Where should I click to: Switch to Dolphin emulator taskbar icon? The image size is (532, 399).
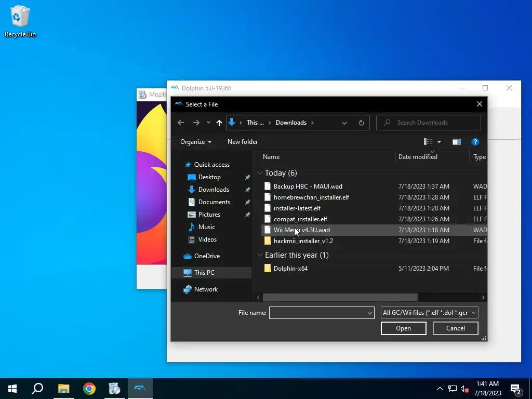tap(140, 389)
